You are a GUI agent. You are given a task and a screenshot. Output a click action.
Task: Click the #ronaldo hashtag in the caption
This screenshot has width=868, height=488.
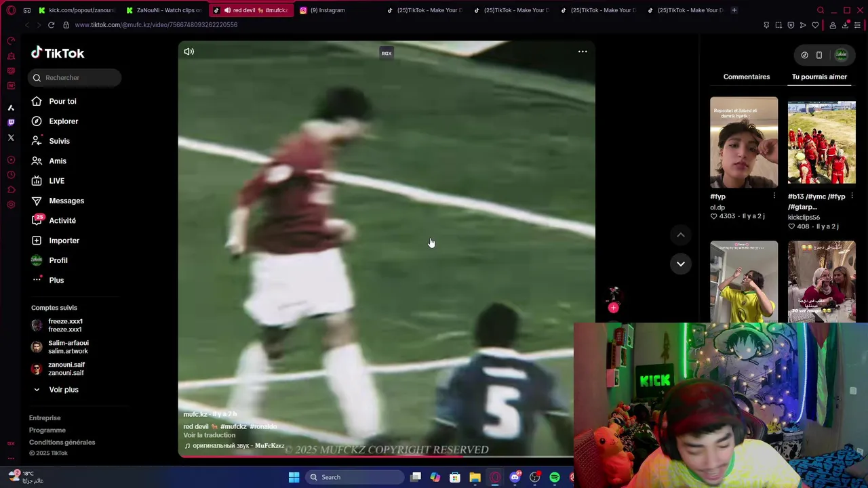[263, 427]
